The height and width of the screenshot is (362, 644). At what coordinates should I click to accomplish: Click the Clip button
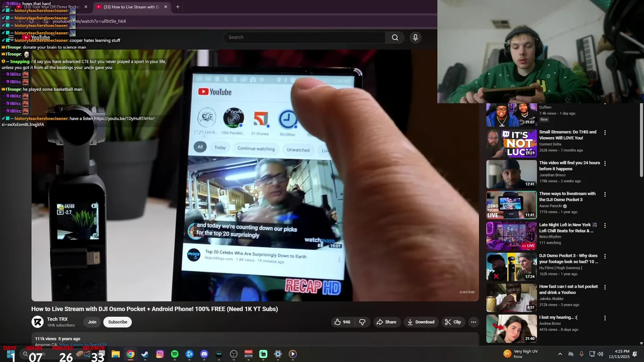(x=453, y=322)
